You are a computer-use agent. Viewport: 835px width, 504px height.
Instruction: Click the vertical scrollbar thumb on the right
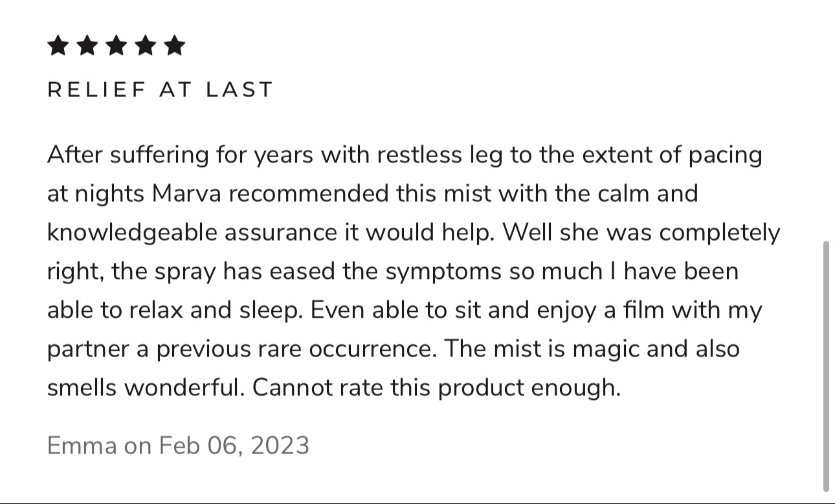pos(826,366)
